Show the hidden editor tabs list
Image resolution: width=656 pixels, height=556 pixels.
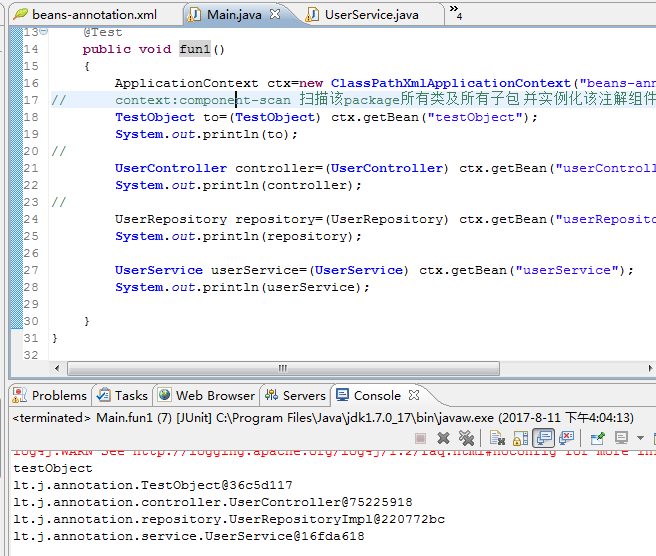(456, 12)
